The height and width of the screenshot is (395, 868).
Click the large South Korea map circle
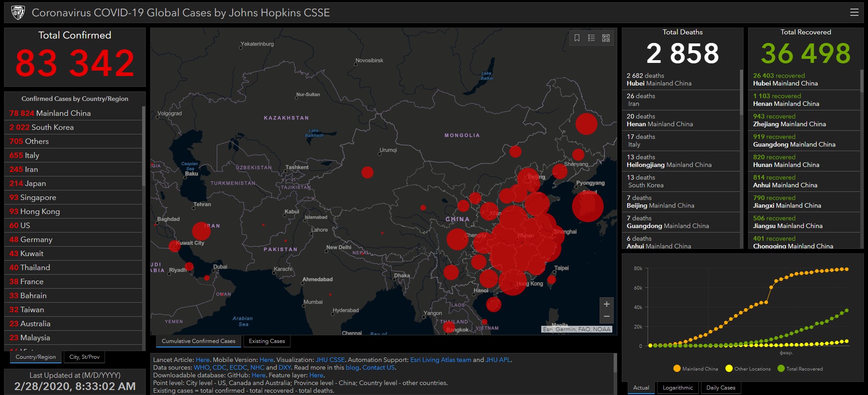tap(587, 206)
